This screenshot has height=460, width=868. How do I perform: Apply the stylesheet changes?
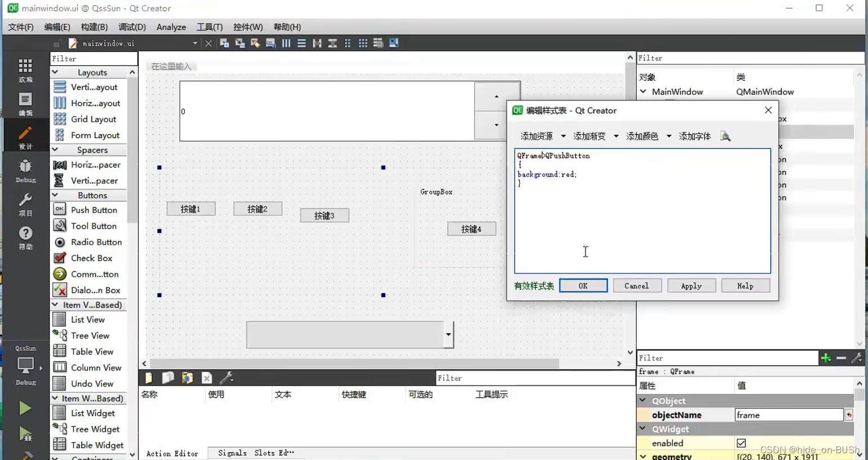691,285
